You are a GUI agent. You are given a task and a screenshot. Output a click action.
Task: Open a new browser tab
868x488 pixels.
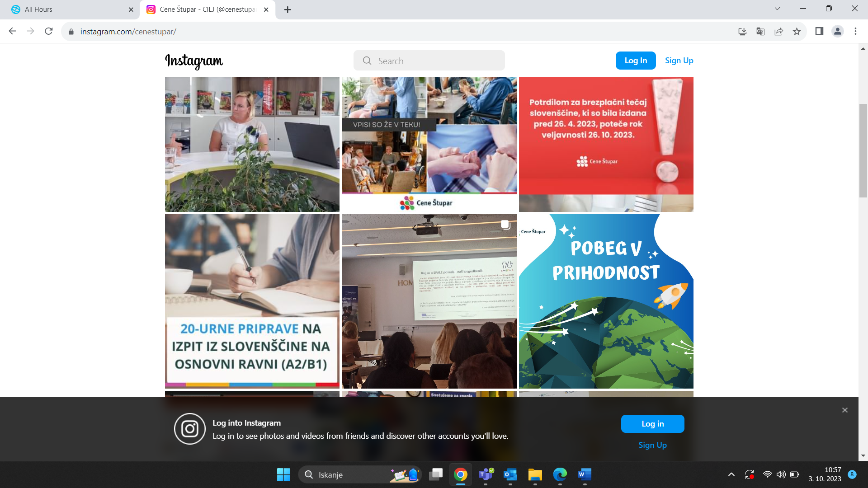pyautogui.click(x=288, y=9)
